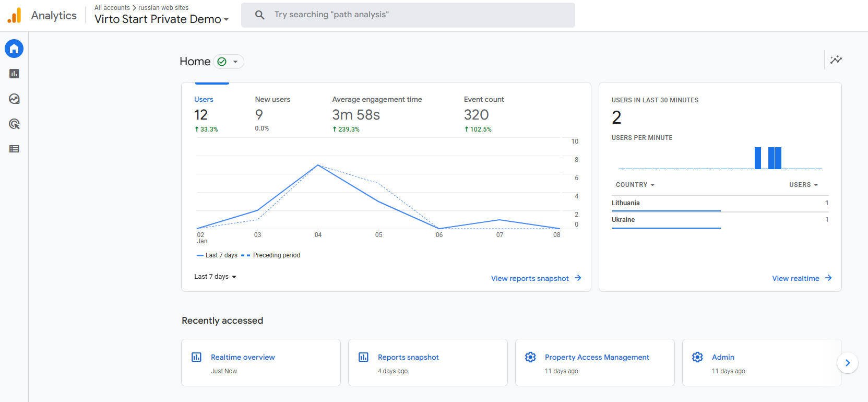This screenshot has height=402, width=868.
Task: Click the Preceding period legend entry
Action: (x=270, y=255)
